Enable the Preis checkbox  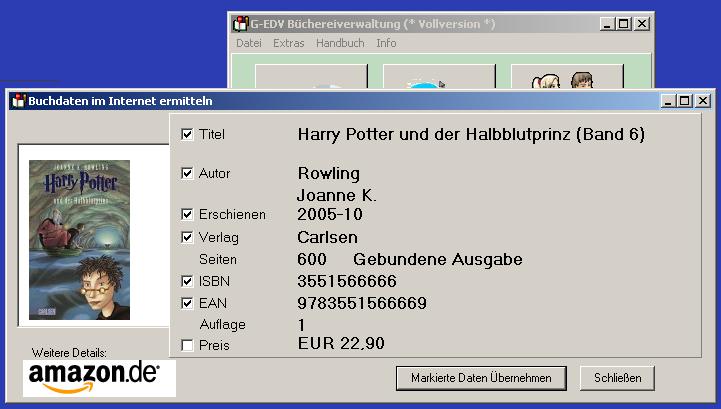[x=187, y=345]
